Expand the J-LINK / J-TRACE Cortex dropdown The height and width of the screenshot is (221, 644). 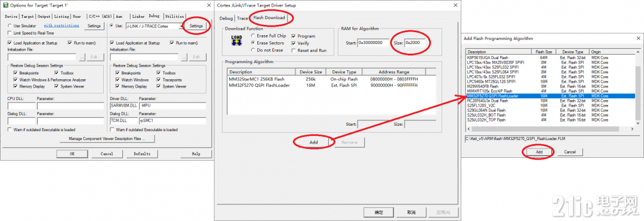pyautogui.click(x=181, y=26)
